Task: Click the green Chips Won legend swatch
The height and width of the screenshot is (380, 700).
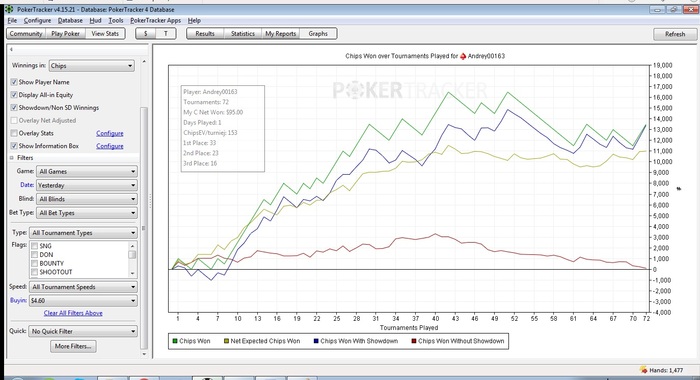Action: pos(175,341)
